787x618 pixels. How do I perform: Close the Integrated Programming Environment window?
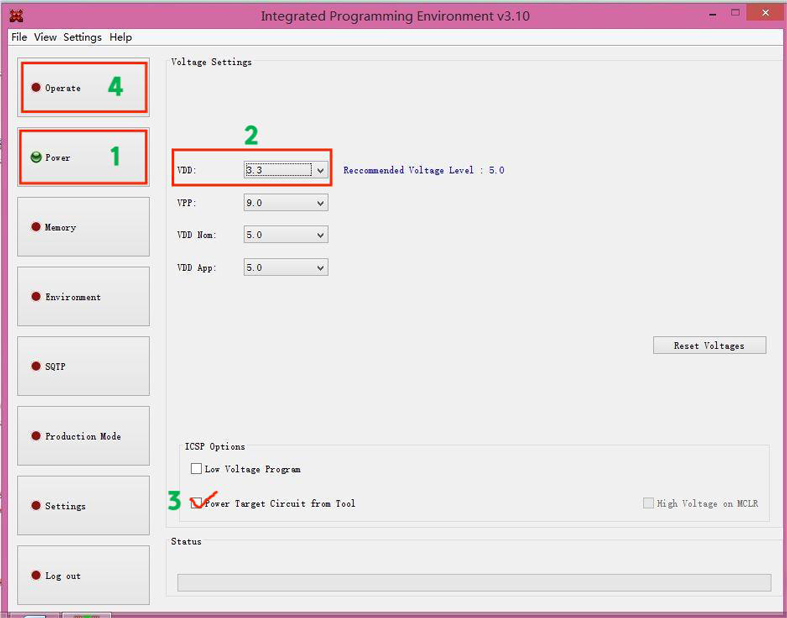[x=765, y=13]
